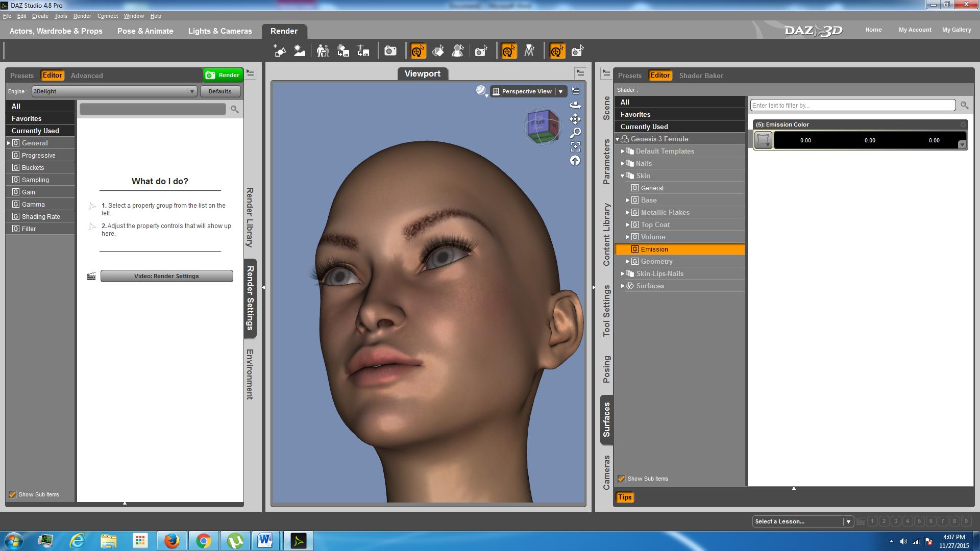Launch DAZ Studio from the Windows taskbar

point(298,541)
